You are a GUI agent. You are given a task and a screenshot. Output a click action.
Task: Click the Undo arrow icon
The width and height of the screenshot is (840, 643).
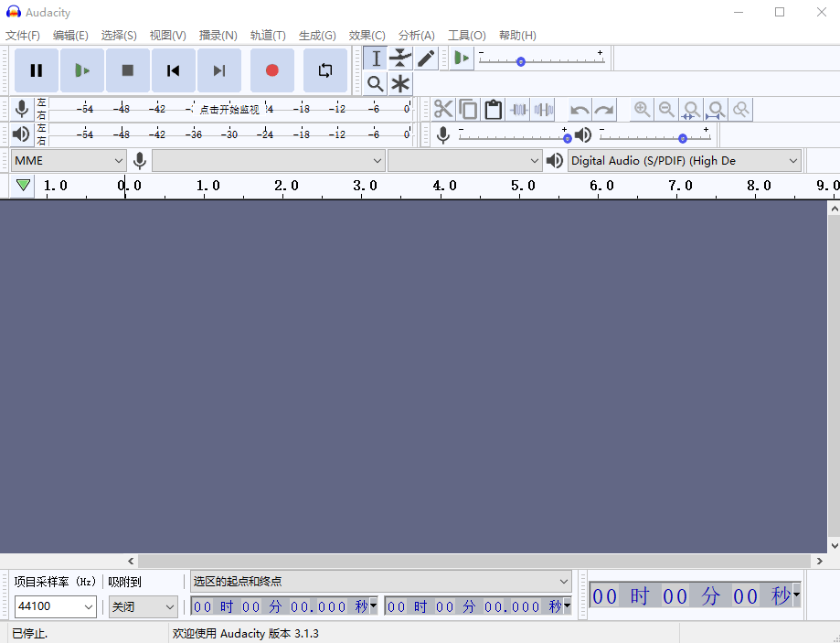(579, 110)
